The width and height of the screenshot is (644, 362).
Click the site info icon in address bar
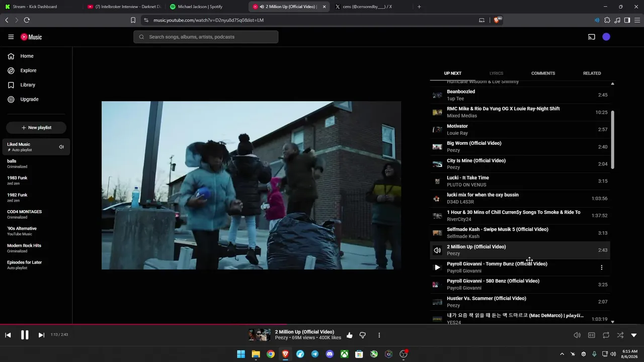point(146,20)
